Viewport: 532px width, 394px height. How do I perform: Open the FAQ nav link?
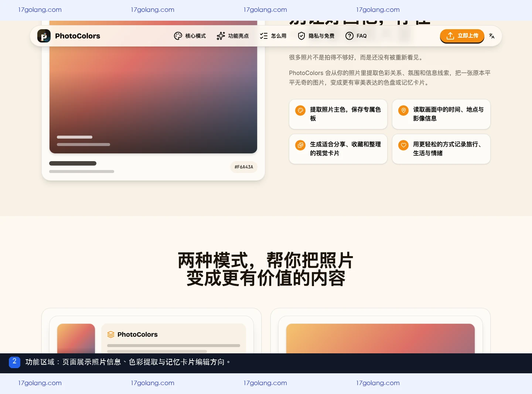pos(356,36)
